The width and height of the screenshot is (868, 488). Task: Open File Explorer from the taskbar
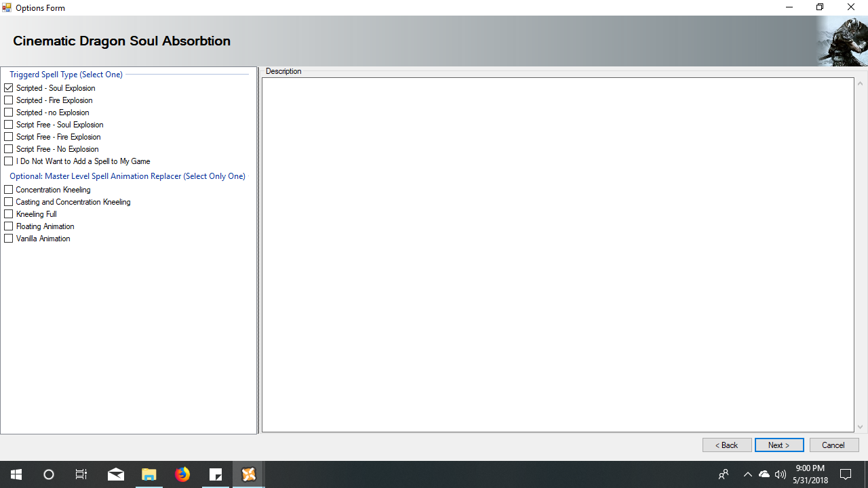coord(149,474)
